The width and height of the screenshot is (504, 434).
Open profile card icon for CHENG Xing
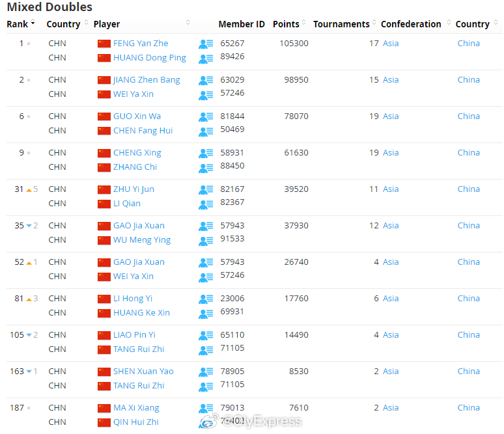(206, 153)
